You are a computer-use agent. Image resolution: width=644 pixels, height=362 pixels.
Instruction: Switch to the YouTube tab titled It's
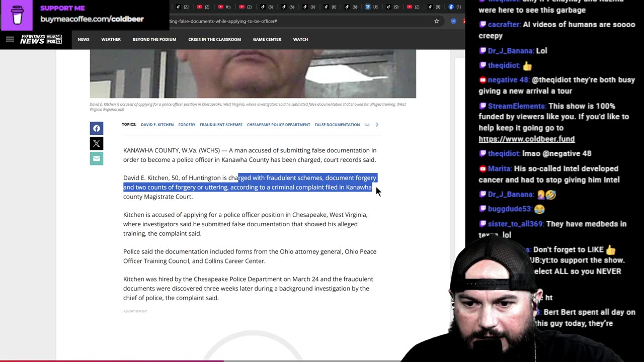[x=225, y=7]
